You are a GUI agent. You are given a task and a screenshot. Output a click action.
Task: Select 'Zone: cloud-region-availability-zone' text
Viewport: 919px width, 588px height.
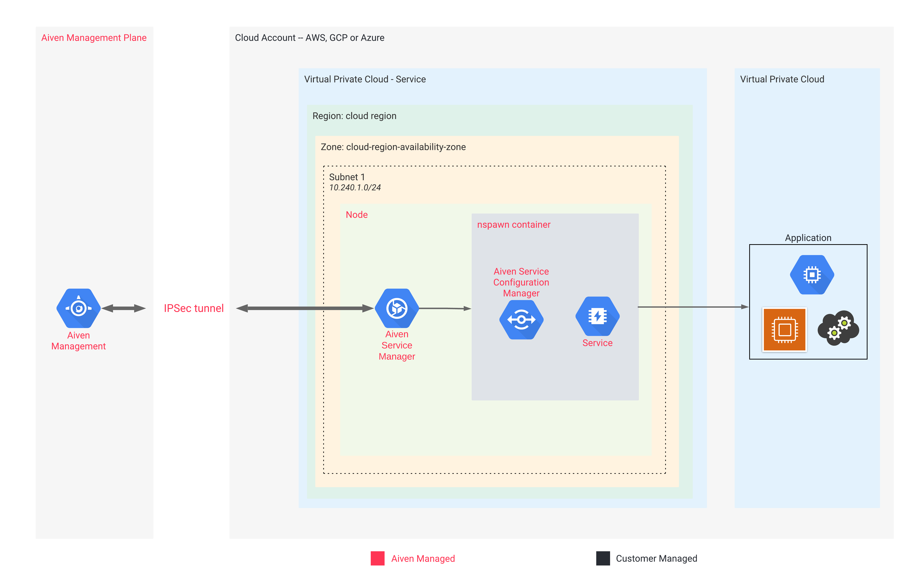point(393,147)
